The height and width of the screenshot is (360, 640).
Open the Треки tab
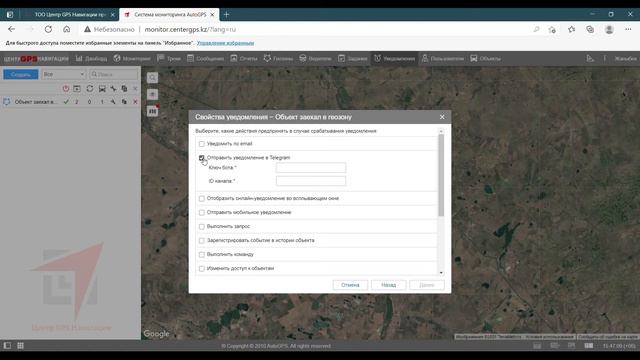click(x=169, y=58)
